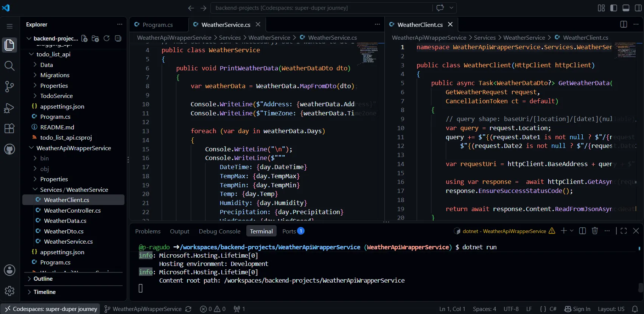Expand the Outline section
This screenshot has width=644, height=314.
click(73, 279)
